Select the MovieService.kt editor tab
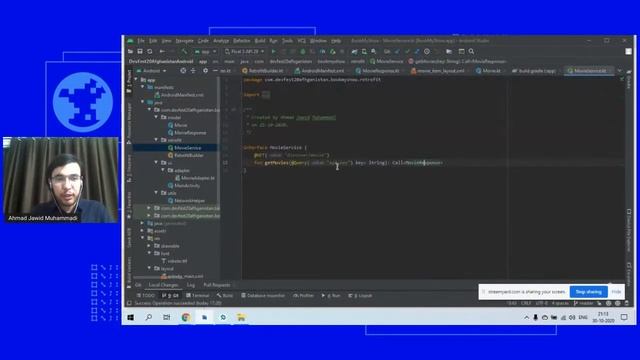640x360 pixels. coord(588,71)
